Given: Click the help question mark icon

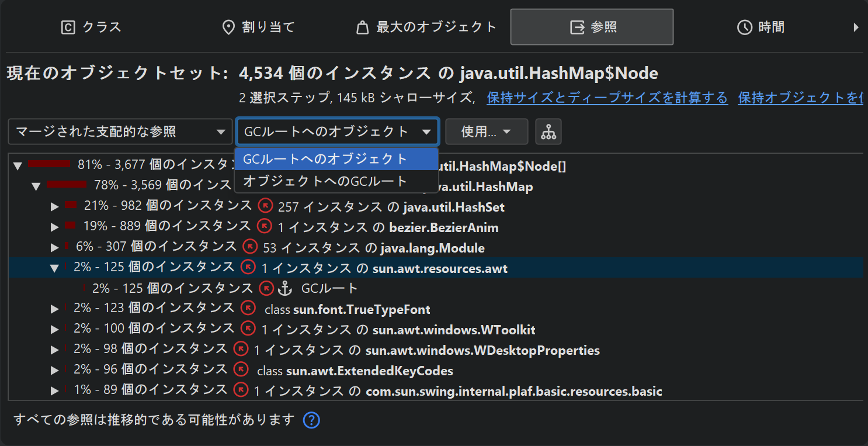Looking at the screenshot, I should [312, 420].
